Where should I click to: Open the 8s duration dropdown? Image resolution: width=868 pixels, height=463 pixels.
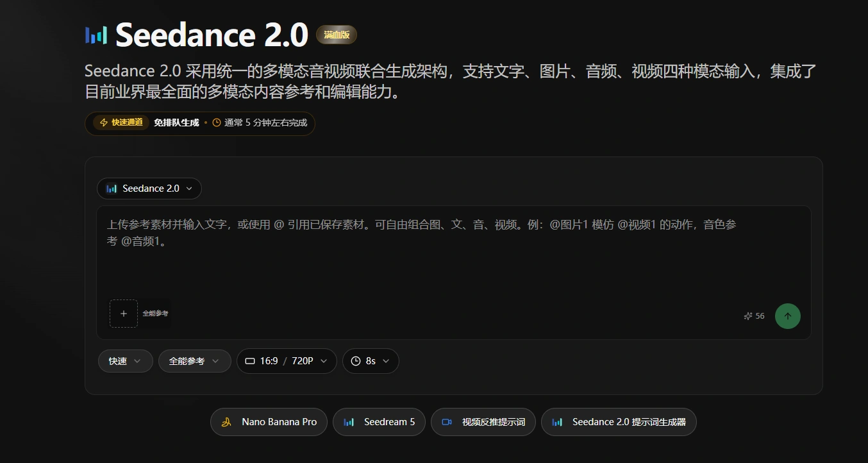(371, 361)
